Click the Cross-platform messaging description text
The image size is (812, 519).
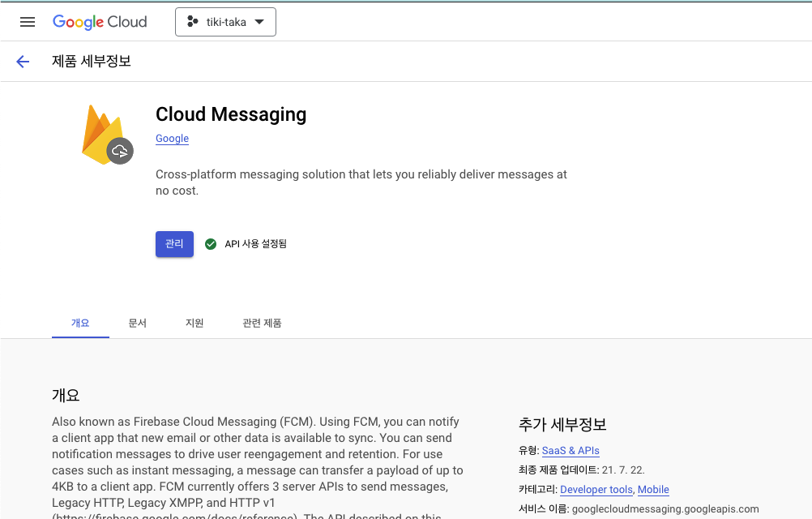point(361,182)
